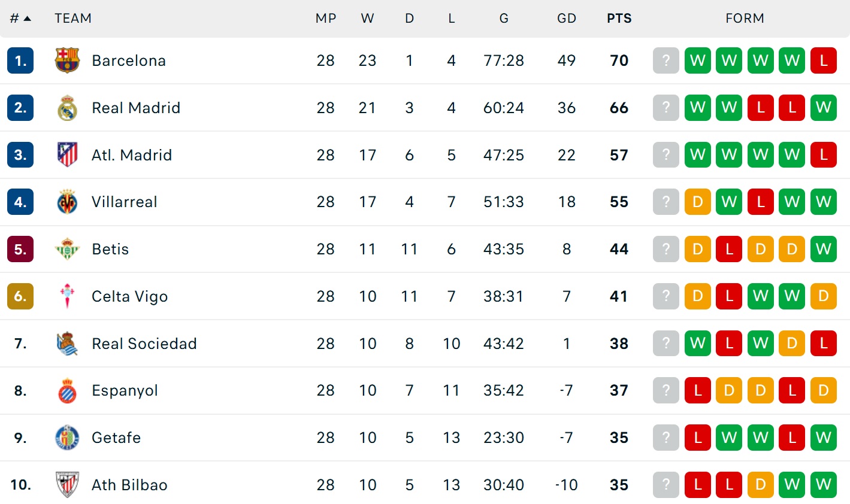Click the Getafe club crest icon
Viewport: 850px width, 504px height.
pos(67,438)
